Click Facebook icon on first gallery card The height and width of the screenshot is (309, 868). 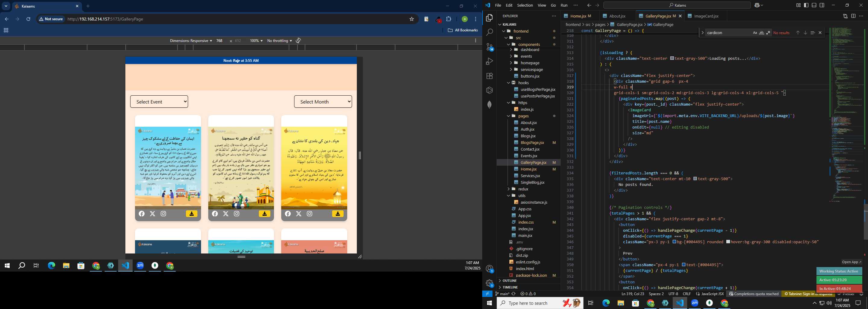point(142,214)
